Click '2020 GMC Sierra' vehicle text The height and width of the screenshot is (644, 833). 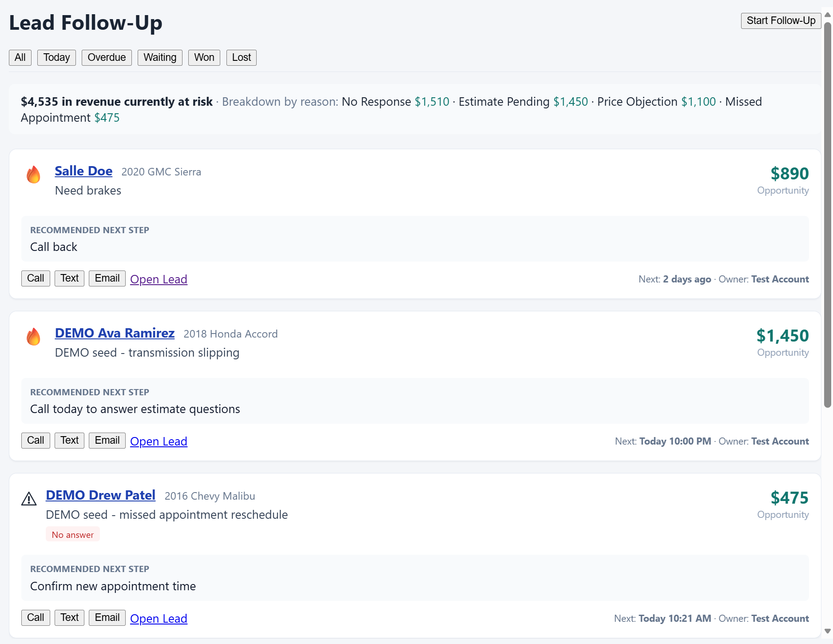point(161,172)
